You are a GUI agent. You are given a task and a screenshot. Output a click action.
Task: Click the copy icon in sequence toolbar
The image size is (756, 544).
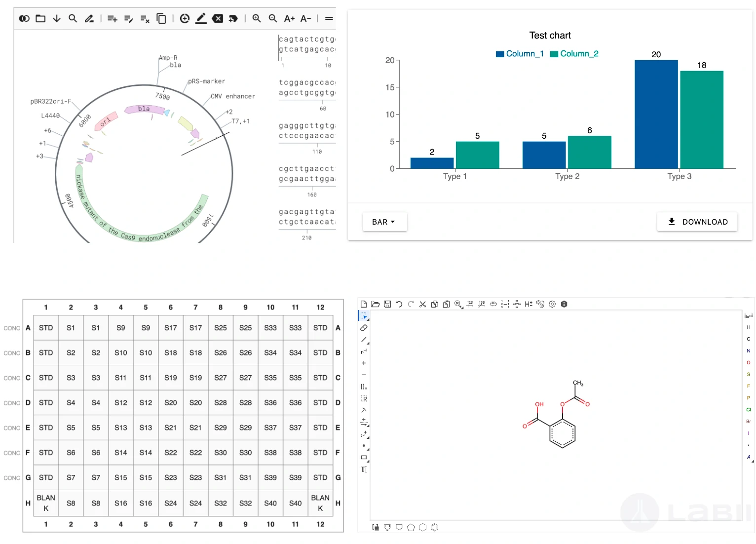[x=161, y=19]
